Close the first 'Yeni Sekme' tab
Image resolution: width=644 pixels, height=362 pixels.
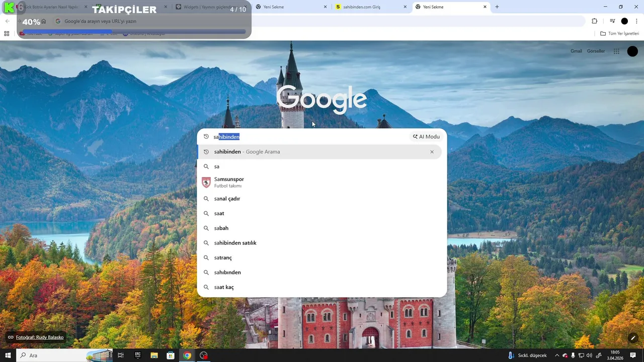[325, 7]
